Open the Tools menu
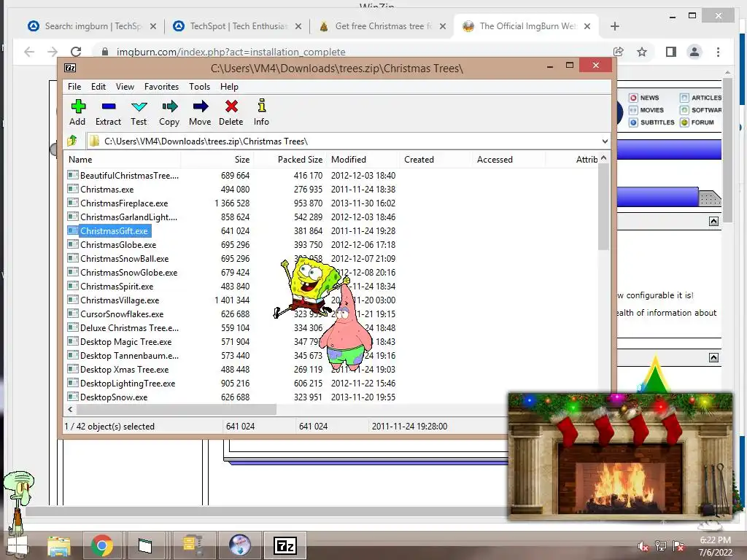The width and height of the screenshot is (747, 560). click(x=199, y=87)
